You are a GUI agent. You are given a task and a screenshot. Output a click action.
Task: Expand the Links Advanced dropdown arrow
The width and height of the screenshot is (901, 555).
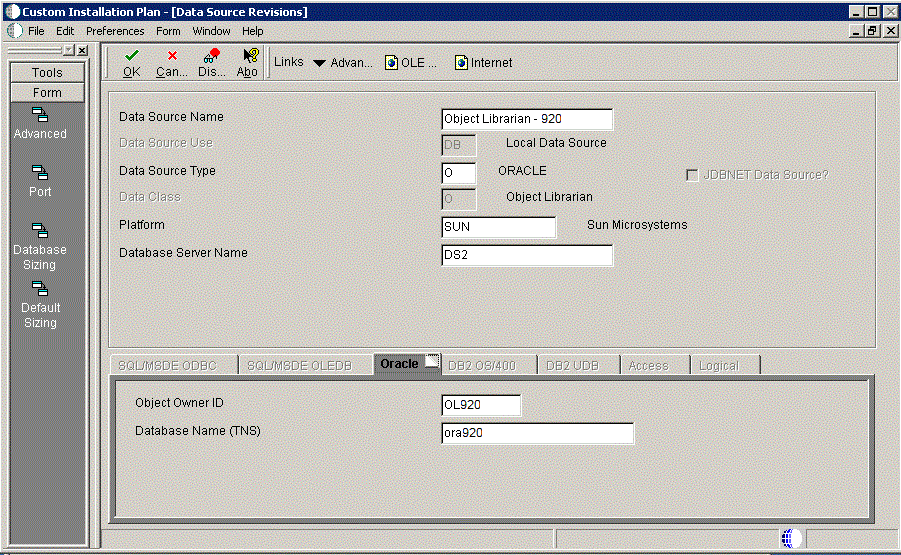(319, 63)
